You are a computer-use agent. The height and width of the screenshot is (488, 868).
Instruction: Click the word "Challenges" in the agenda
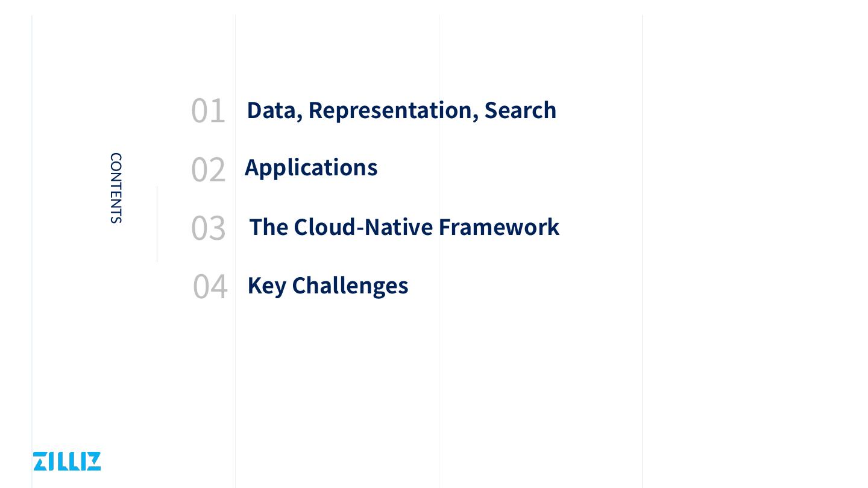[x=350, y=285]
